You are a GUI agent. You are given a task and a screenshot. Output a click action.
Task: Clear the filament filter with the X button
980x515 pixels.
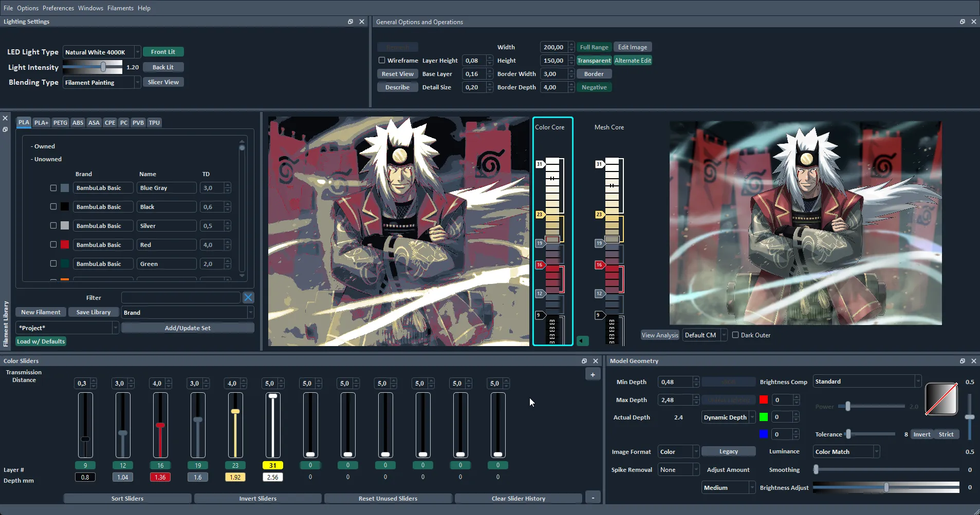248,297
